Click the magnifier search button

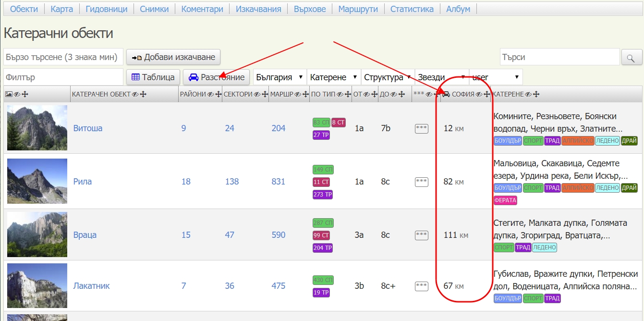click(x=632, y=58)
